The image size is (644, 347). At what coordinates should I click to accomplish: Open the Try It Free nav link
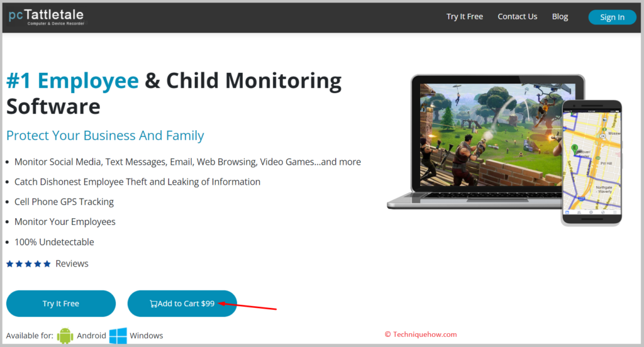(x=465, y=16)
